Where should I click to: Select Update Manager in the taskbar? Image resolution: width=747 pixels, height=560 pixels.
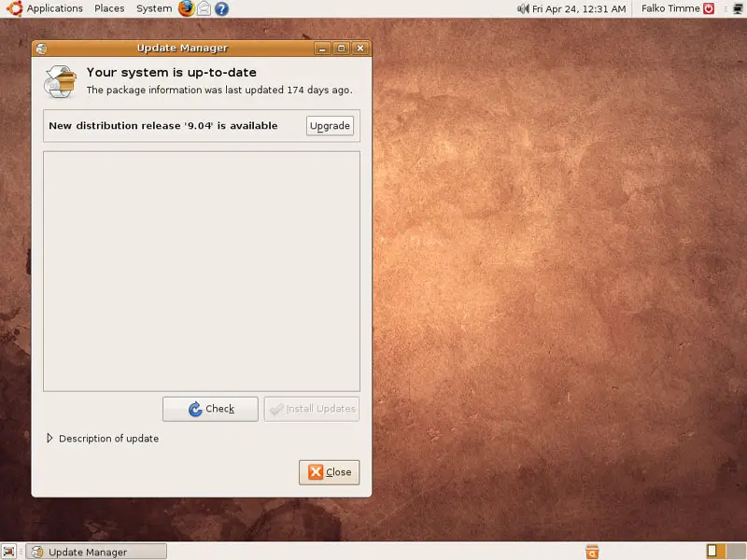click(x=96, y=552)
